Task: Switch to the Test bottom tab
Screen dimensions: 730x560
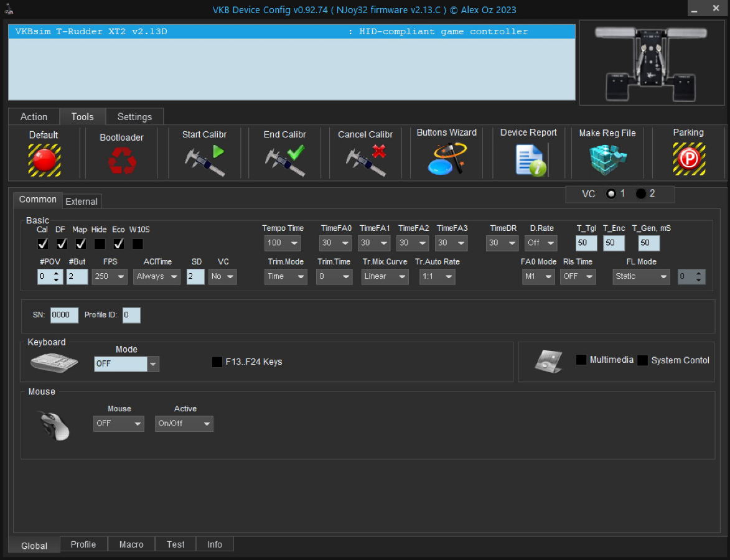Action: click(x=175, y=544)
